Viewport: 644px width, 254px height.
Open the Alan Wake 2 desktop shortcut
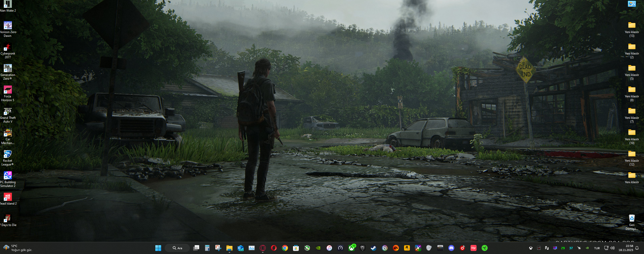point(8,6)
